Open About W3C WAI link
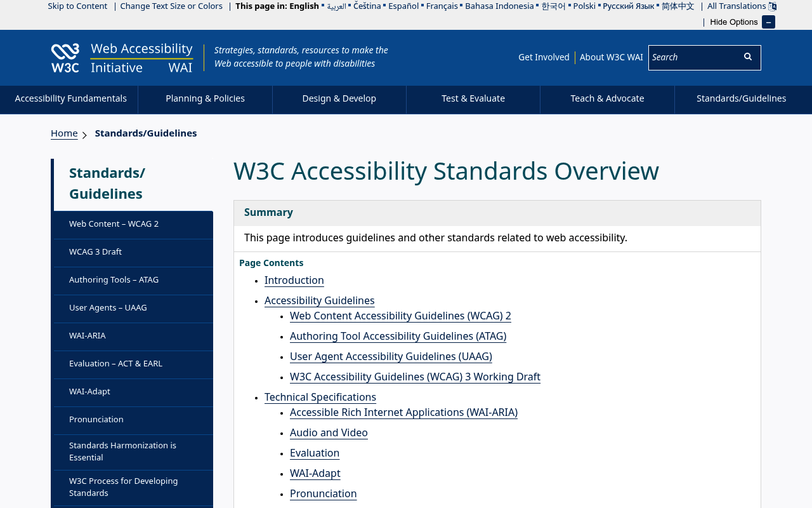 (611, 57)
